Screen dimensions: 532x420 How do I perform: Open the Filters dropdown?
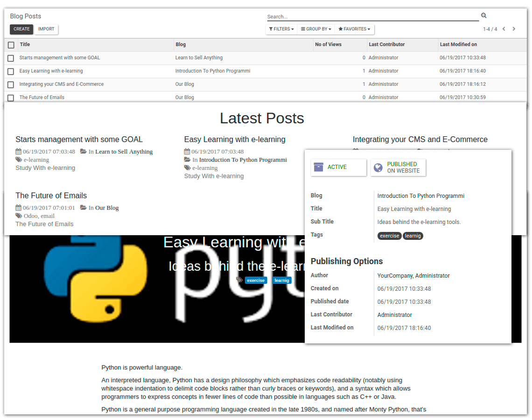click(281, 29)
